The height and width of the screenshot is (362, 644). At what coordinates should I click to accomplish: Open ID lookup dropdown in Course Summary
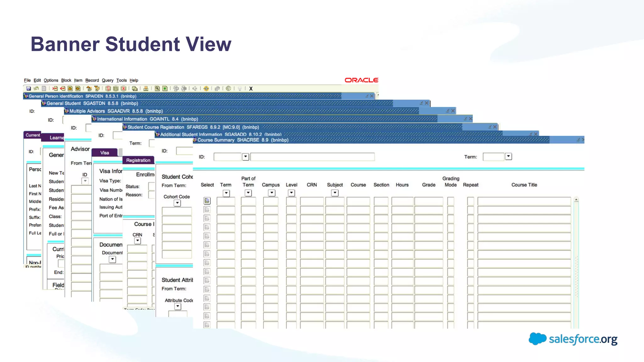246,156
